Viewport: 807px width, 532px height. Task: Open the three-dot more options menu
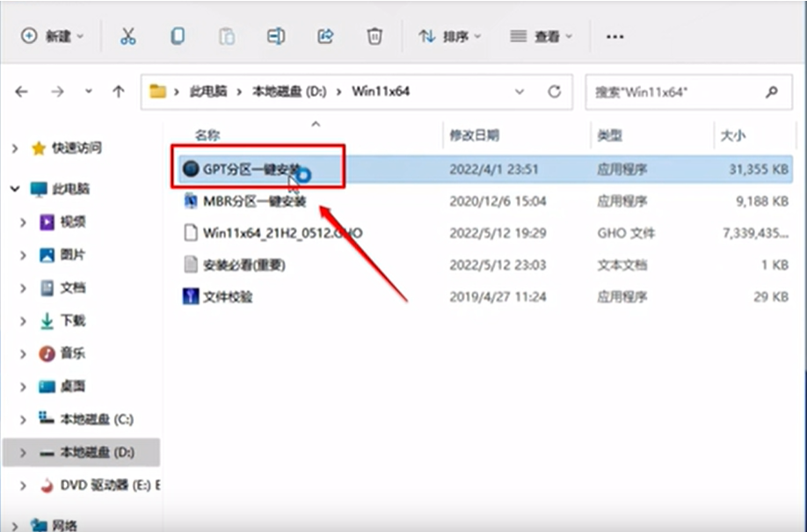614,37
